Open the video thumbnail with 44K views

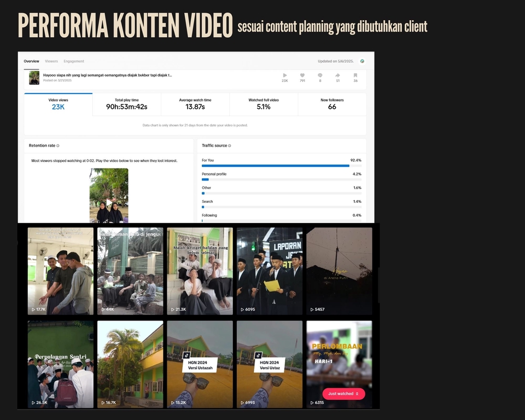[x=130, y=271]
